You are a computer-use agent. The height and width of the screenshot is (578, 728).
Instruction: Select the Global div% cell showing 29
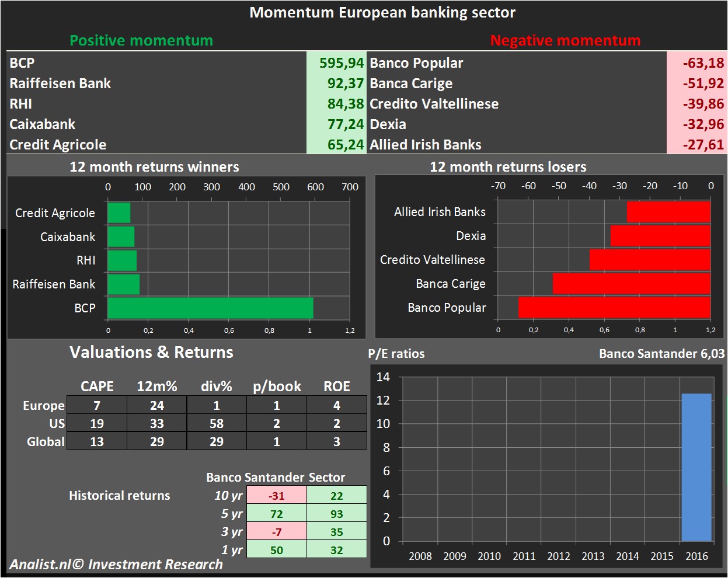217,441
